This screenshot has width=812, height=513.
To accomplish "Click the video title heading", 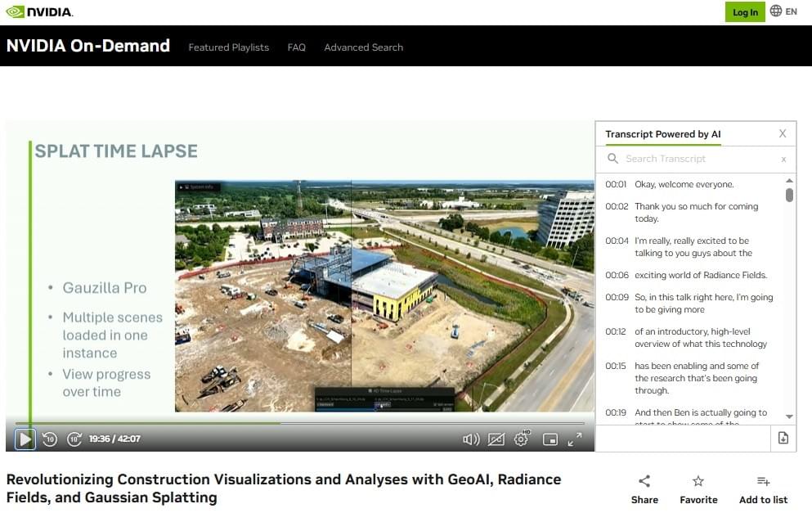I will click(283, 488).
